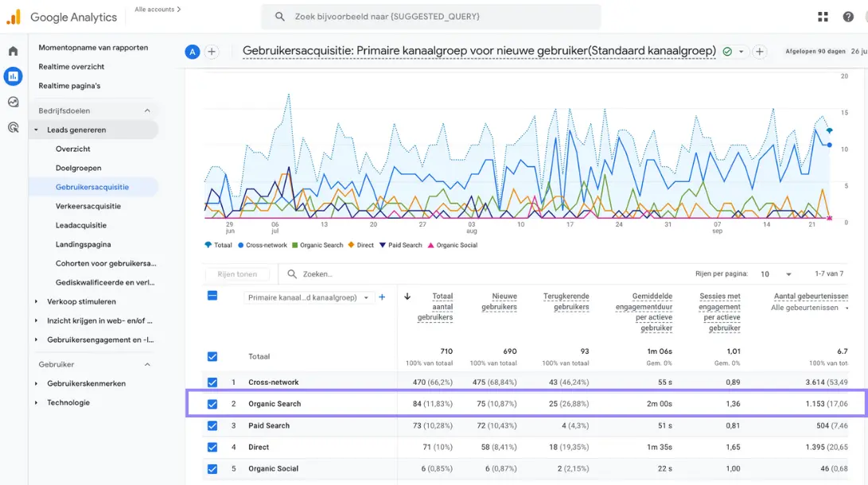Add secondary dimension with plus icon
Image resolution: width=868 pixels, height=485 pixels.
[x=382, y=297]
